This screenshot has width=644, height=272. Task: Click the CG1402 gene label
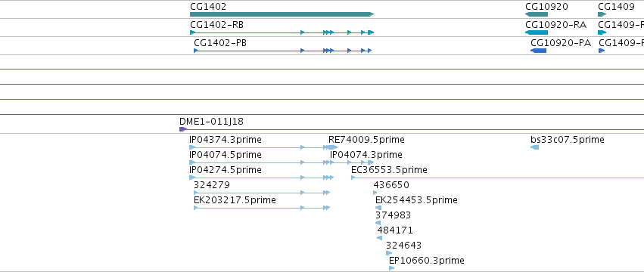208,7
